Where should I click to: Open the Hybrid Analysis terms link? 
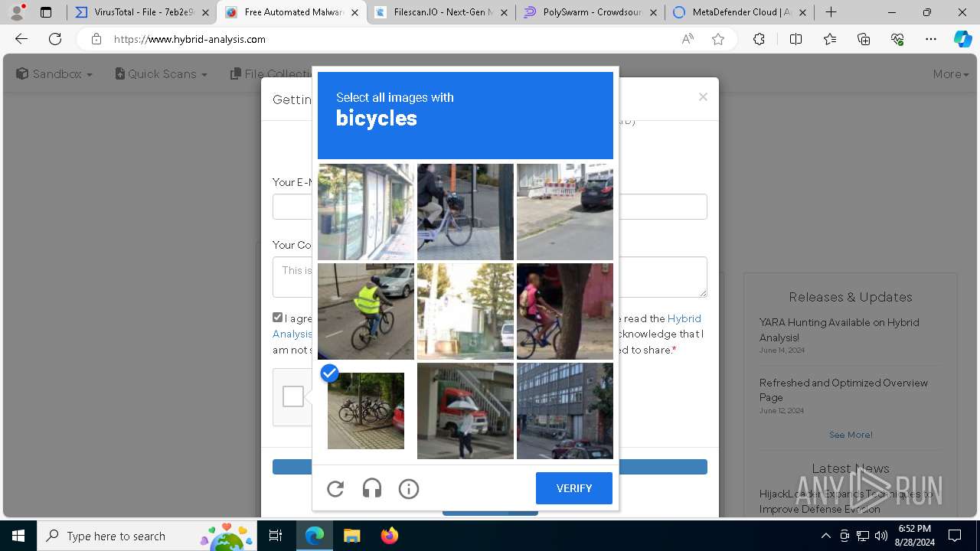[x=684, y=318]
